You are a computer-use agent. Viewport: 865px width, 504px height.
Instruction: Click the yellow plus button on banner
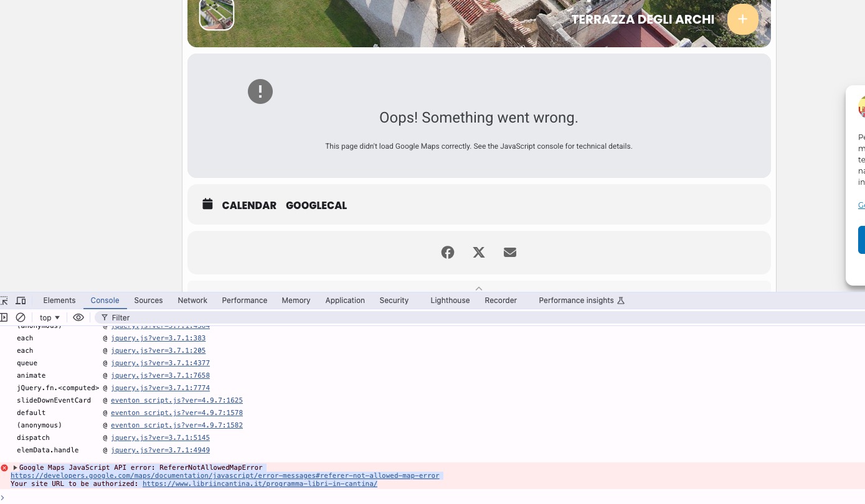point(742,19)
